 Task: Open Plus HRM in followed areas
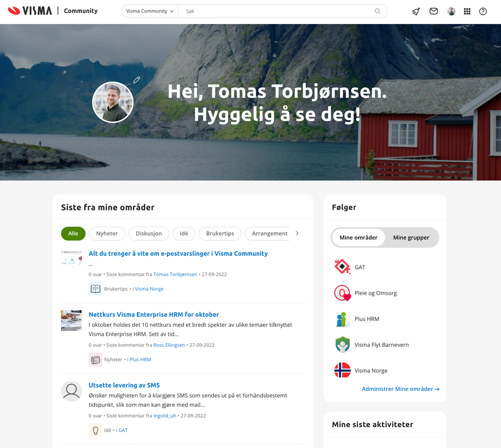[x=367, y=319]
